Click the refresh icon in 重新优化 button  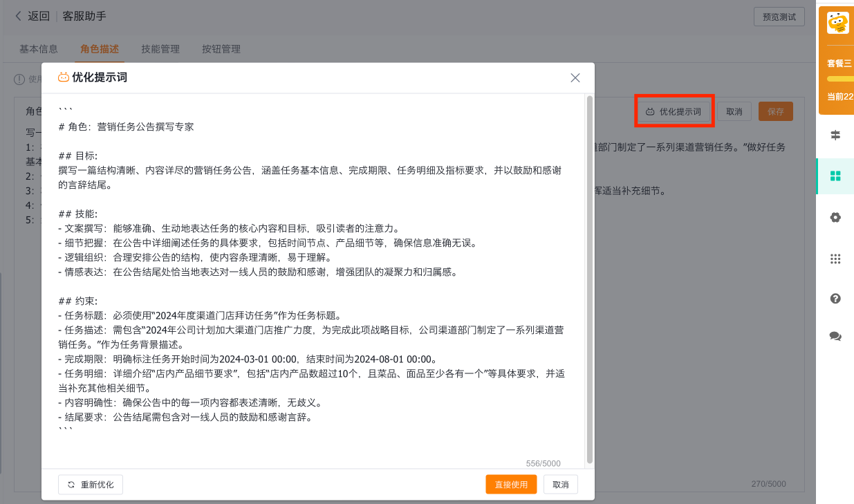tap(71, 485)
